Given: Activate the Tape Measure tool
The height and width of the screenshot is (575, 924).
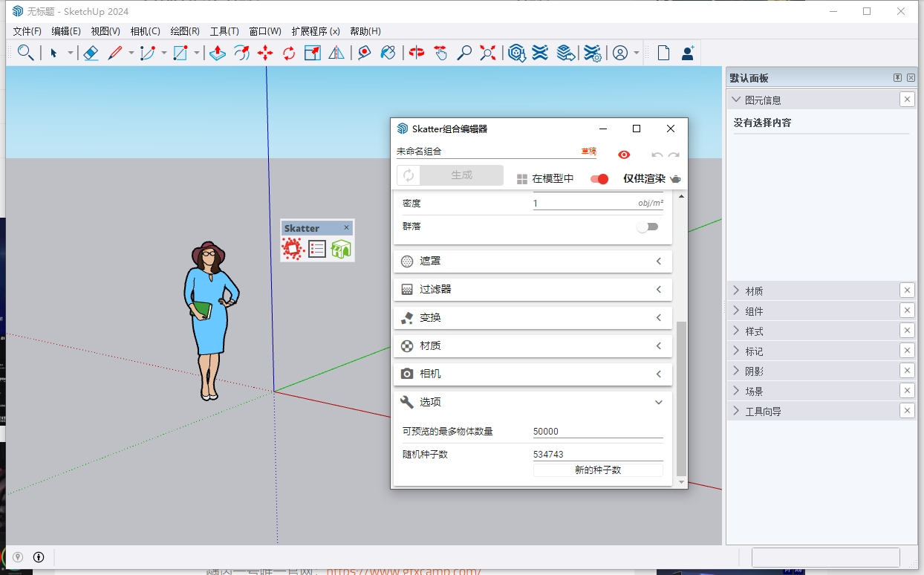Looking at the screenshot, I should 364,53.
